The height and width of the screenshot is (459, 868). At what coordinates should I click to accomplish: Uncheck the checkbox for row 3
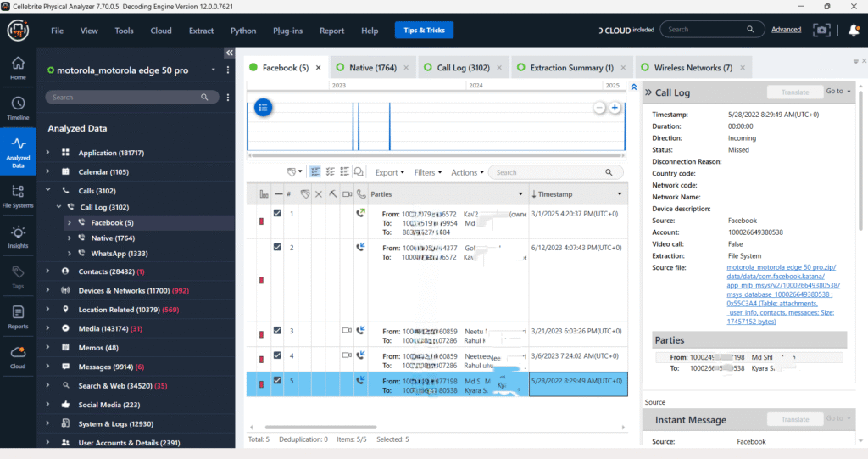coord(277,330)
